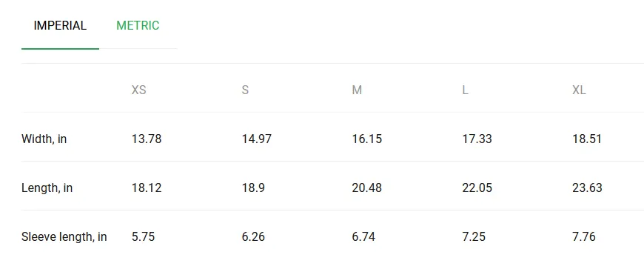Click the L sleeve length value 7.25
Viewport: 644px width, 272px height.
click(x=474, y=237)
